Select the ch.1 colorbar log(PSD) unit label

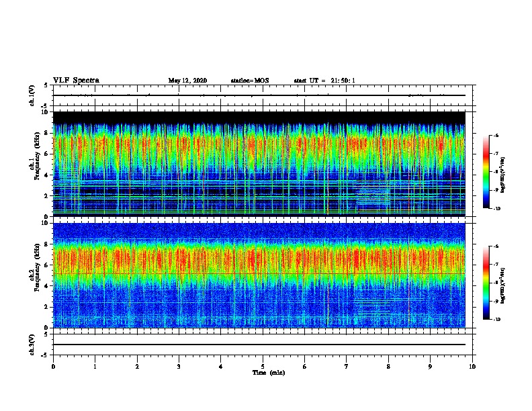coord(502,175)
